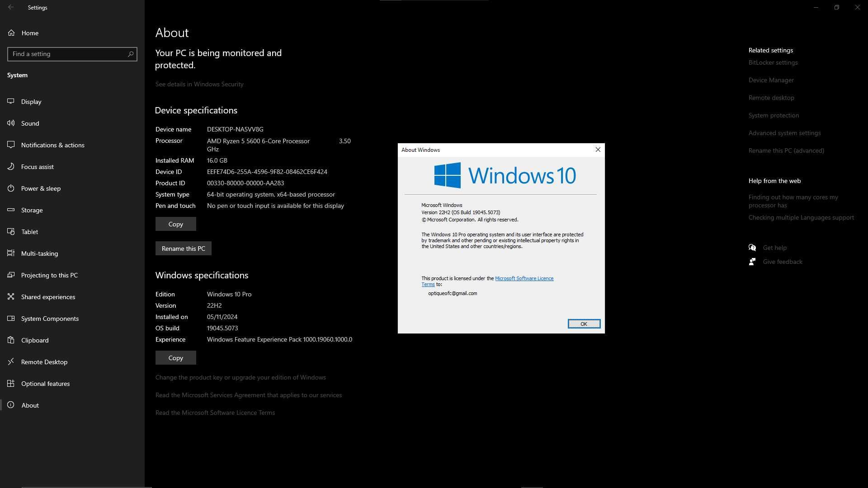Open the Sound settings icon
The height and width of the screenshot is (488, 868).
click(11, 123)
